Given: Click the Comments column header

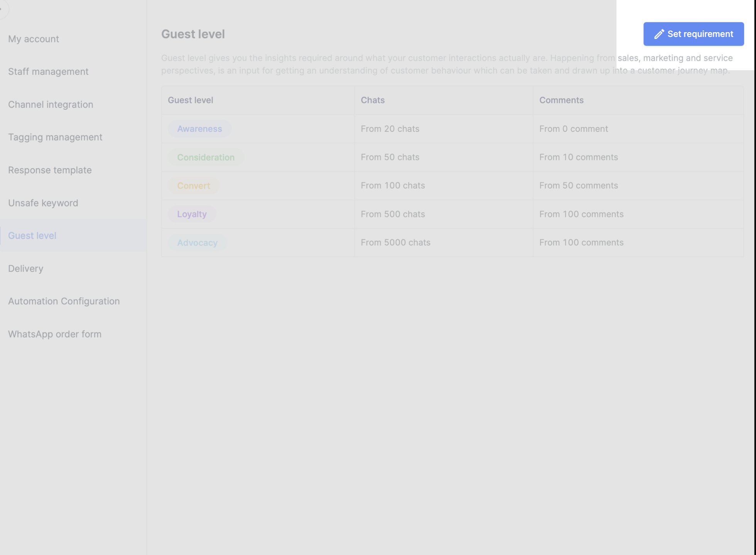Looking at the screenshot, I should tap(561, 100).
